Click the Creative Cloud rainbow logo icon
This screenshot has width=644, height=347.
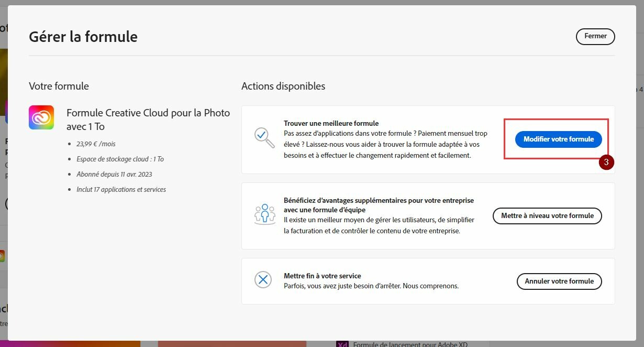coord(41,117)
